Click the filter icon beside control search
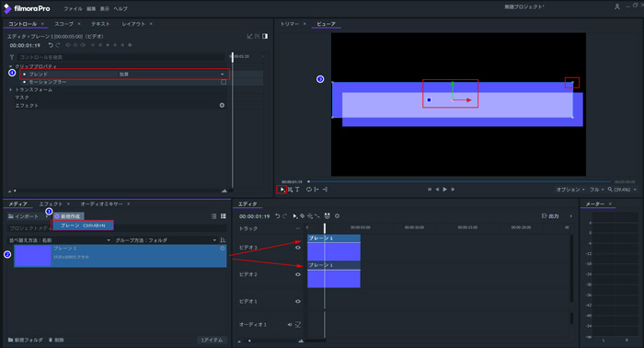This screenshot has height=348, width=644. 12,57
